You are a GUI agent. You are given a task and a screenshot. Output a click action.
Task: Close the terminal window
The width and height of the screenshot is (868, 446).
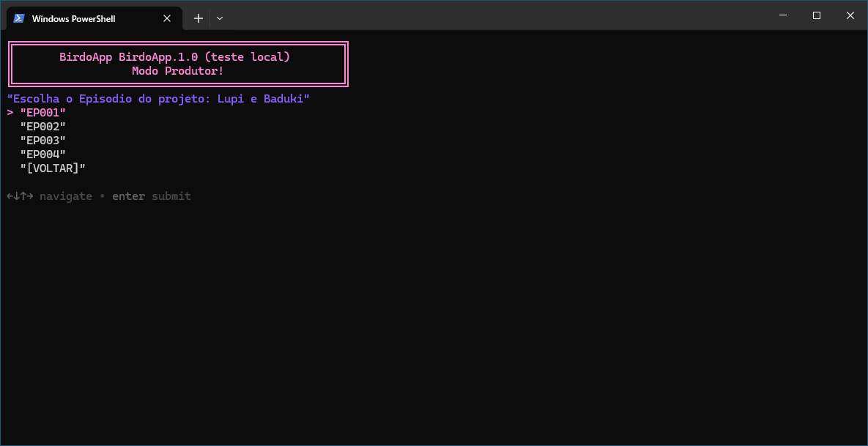(850, 15)
